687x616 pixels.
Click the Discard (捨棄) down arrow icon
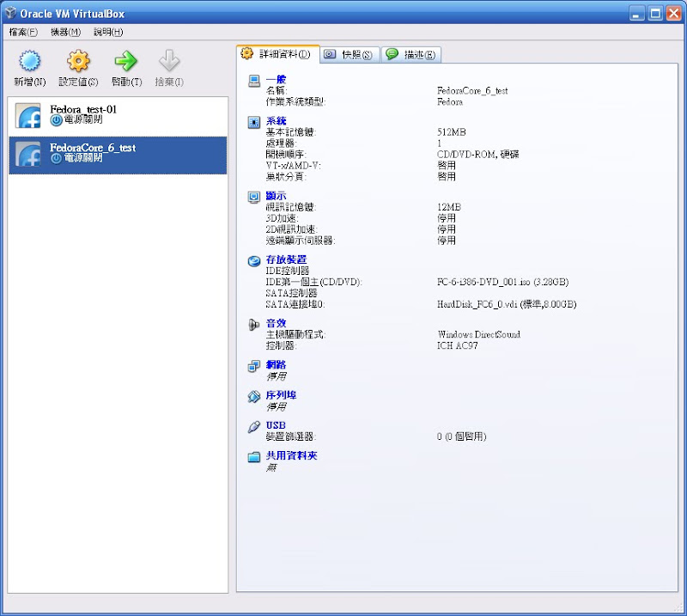[169, 60]
